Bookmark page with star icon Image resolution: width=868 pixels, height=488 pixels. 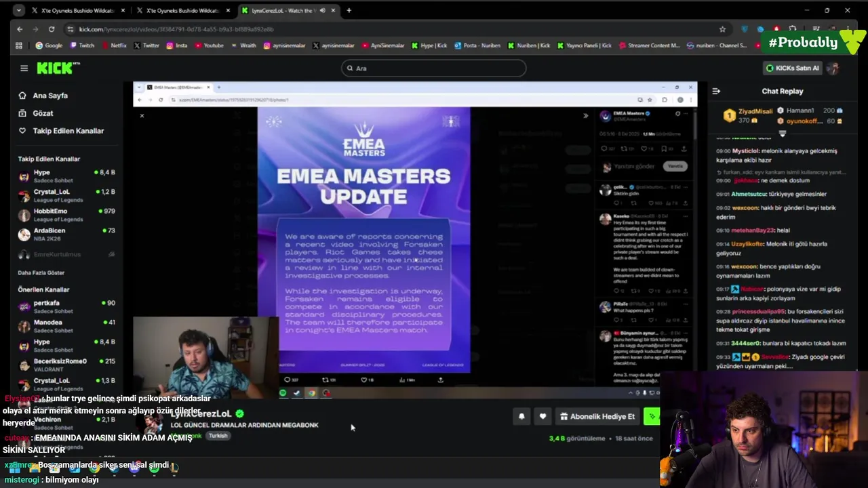point(722,29)
